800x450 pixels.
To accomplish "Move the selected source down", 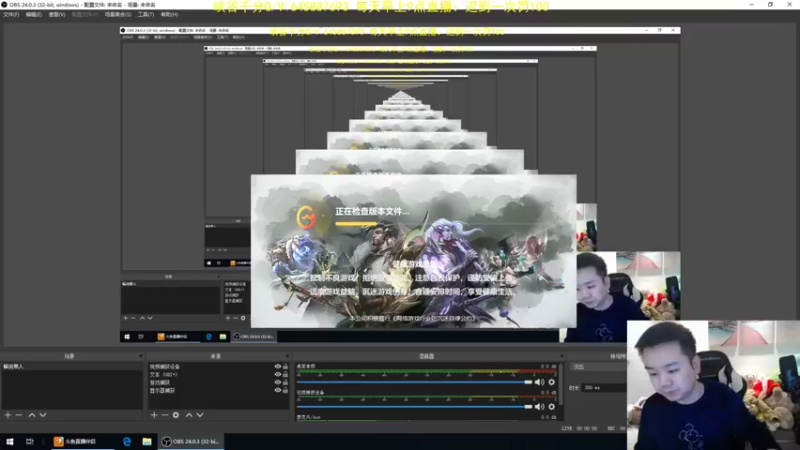I will (x=200, y=415).
